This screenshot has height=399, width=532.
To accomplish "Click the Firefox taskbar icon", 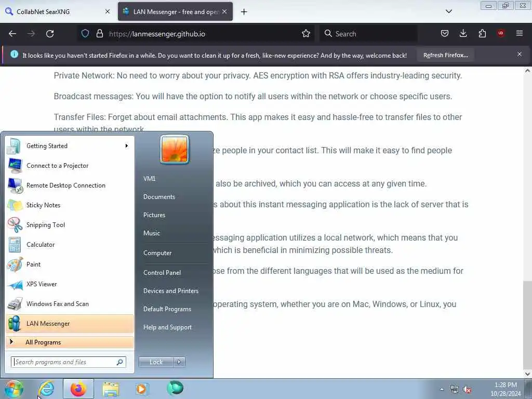I will [78, 389].
